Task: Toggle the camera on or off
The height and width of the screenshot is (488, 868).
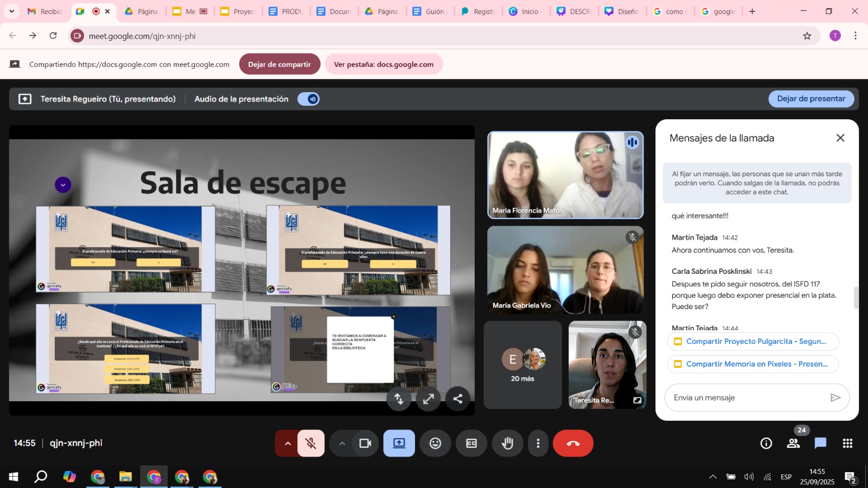Action: (x=365, y=444)
